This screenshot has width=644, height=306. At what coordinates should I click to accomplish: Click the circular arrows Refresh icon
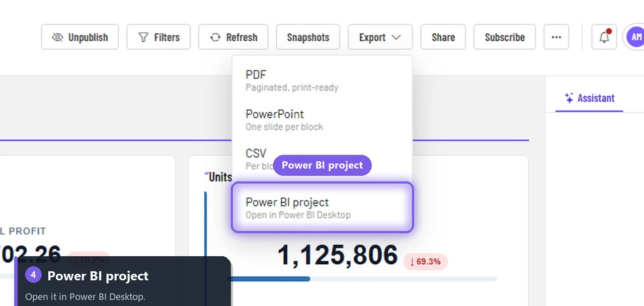[x=215, y=37]
